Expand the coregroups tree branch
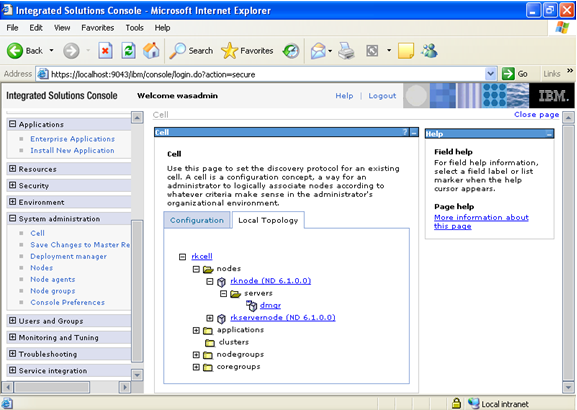 pos(196,367)
